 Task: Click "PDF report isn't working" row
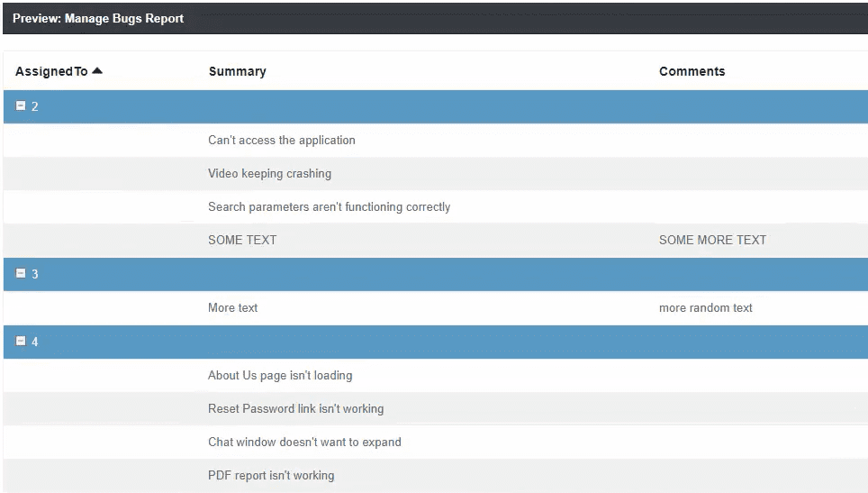click(271, 476)
